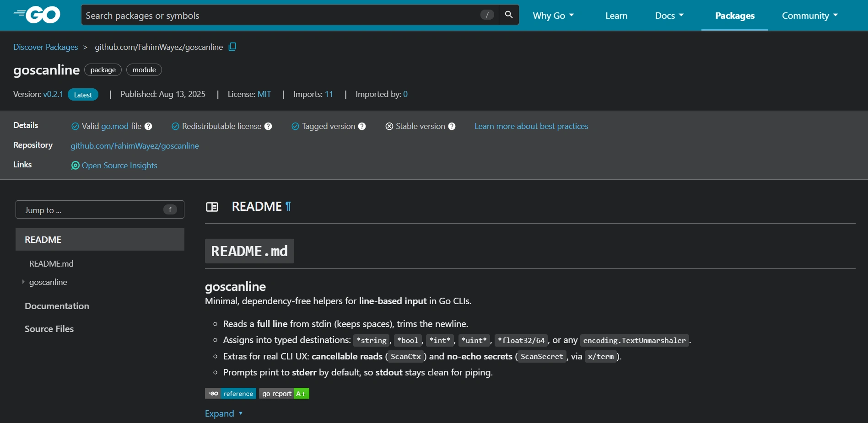The height and width of the screenshot is (423, 868).
Task: Click the version v0.2.1 link
Action: 53,94
